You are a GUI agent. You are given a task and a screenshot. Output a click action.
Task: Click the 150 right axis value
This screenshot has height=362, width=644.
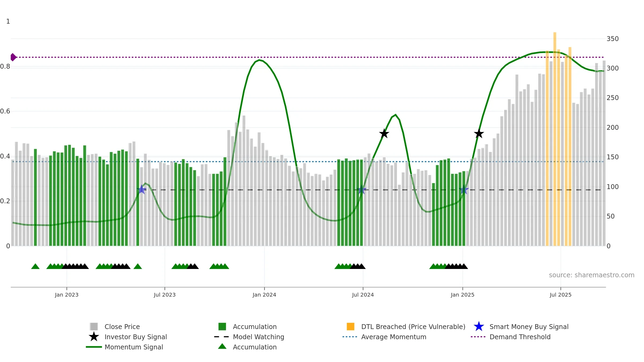613,157
